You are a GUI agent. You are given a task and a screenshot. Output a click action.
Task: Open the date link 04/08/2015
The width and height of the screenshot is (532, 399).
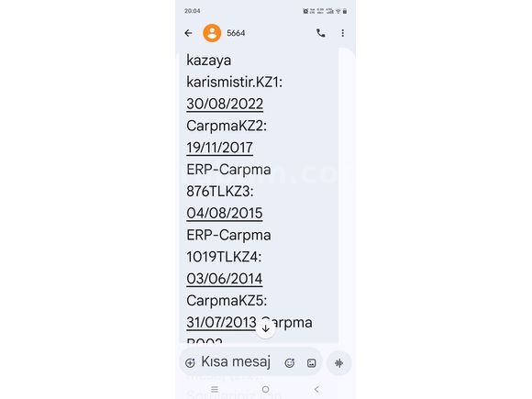tap(225, 213)
